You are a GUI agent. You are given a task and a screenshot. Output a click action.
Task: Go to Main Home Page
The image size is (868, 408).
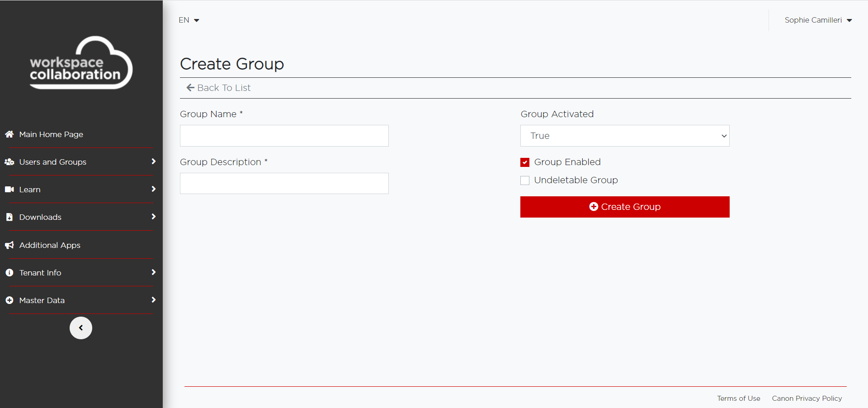click(x=51, y=134)
